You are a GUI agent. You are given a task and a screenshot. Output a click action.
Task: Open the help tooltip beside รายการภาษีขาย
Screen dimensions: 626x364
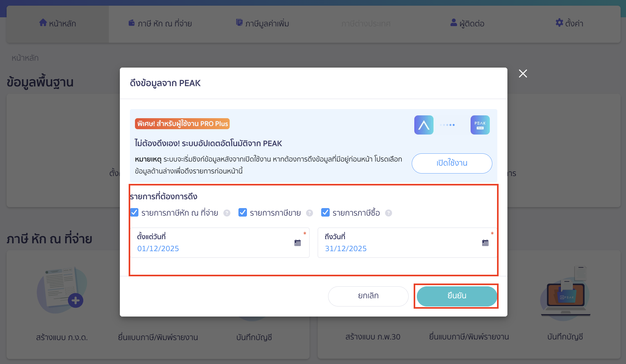310,213
